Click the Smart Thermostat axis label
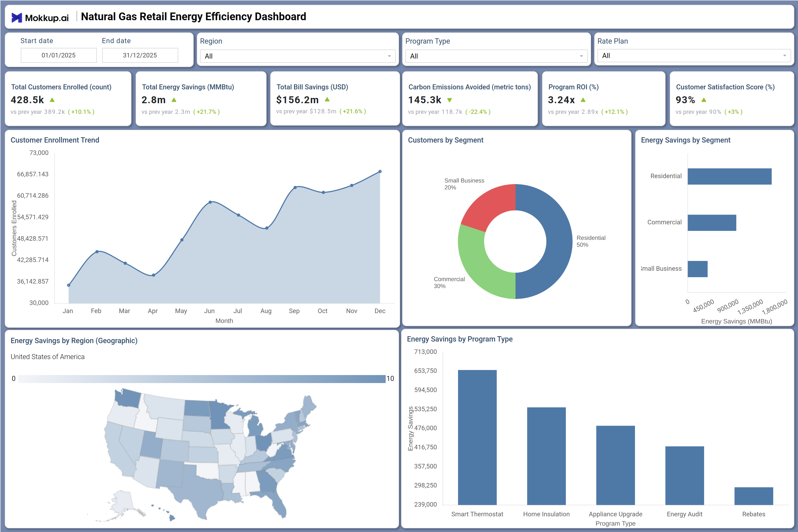798x532 pixels. 477,514
